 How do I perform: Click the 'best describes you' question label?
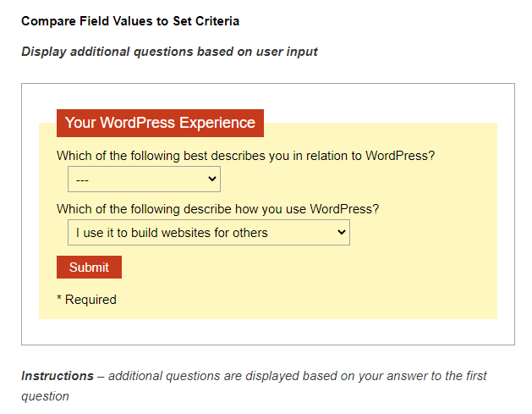(245, 156)
